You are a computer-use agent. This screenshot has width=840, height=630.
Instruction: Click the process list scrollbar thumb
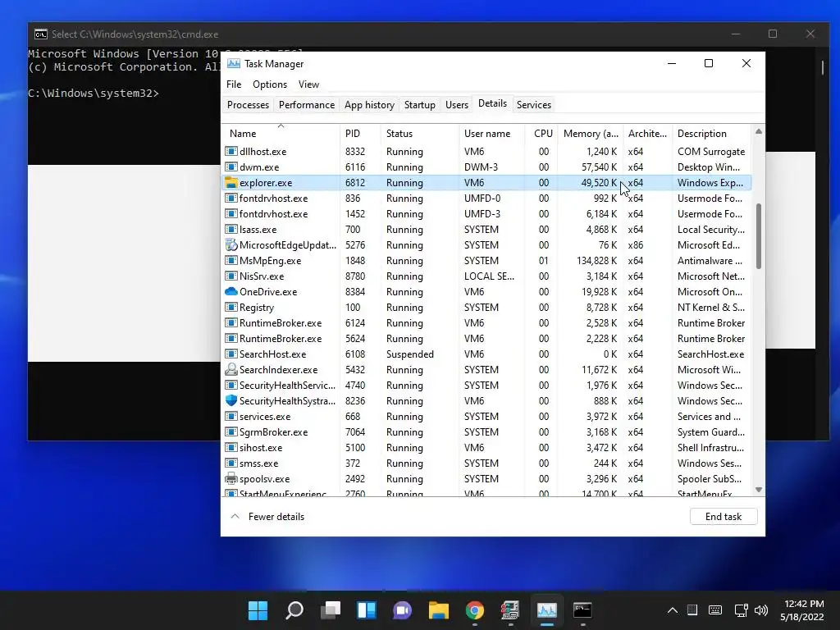tap(759, 235)
